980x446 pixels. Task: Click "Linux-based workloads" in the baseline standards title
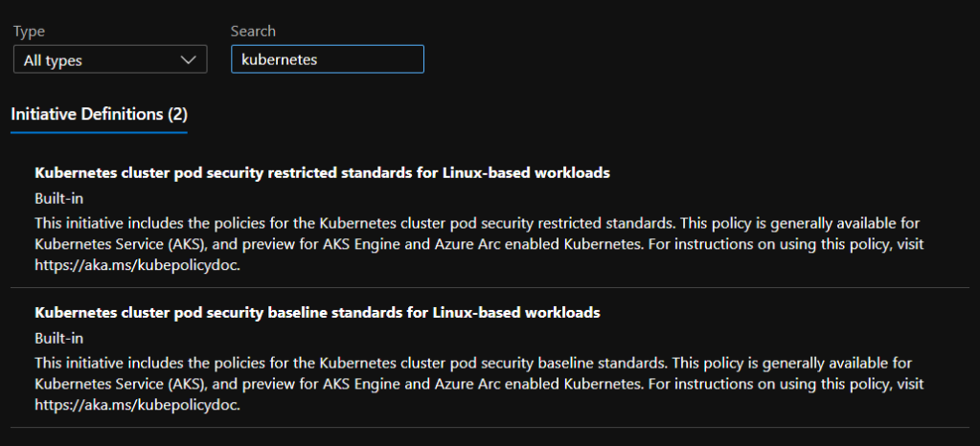(517, 313)
